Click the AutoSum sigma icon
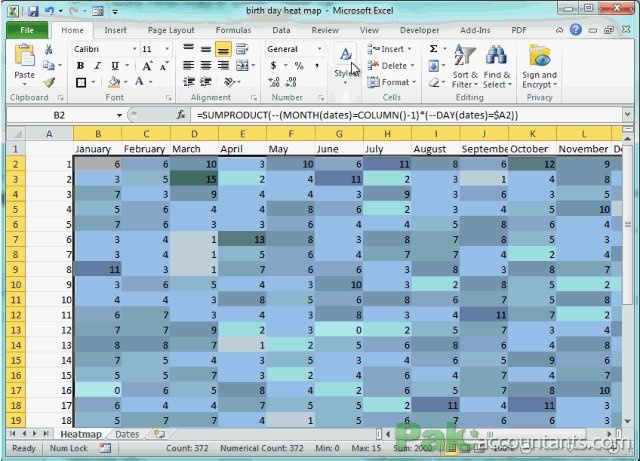Viewport: 640px width, 461px height. click(x=433, y=49)
